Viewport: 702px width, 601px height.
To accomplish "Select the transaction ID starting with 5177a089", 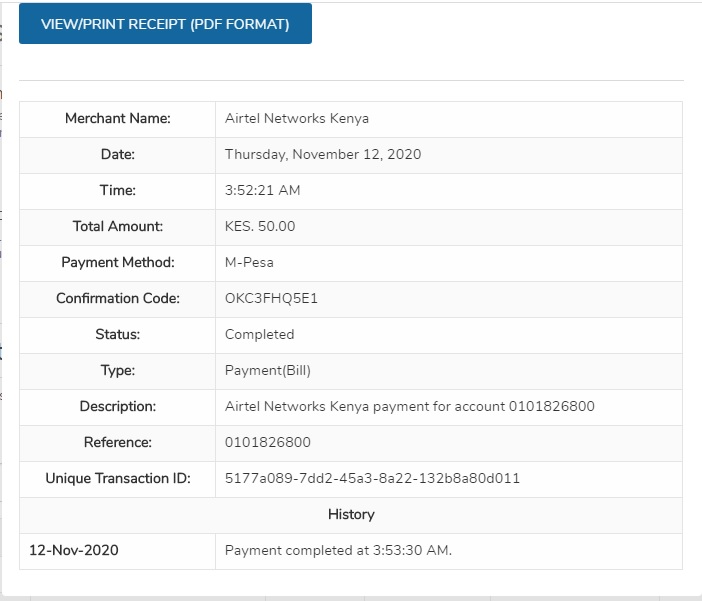I will coord(372,478).
